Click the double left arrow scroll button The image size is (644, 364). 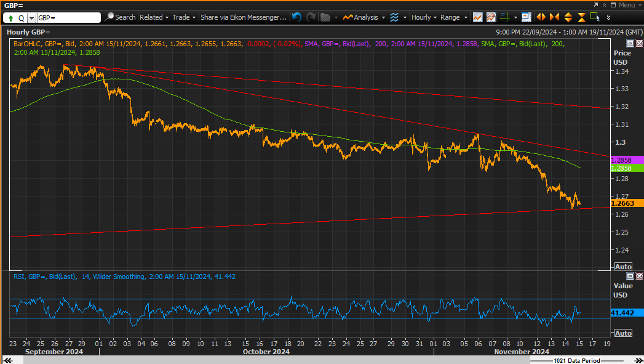pyautogui.click(x=8, y=360)
